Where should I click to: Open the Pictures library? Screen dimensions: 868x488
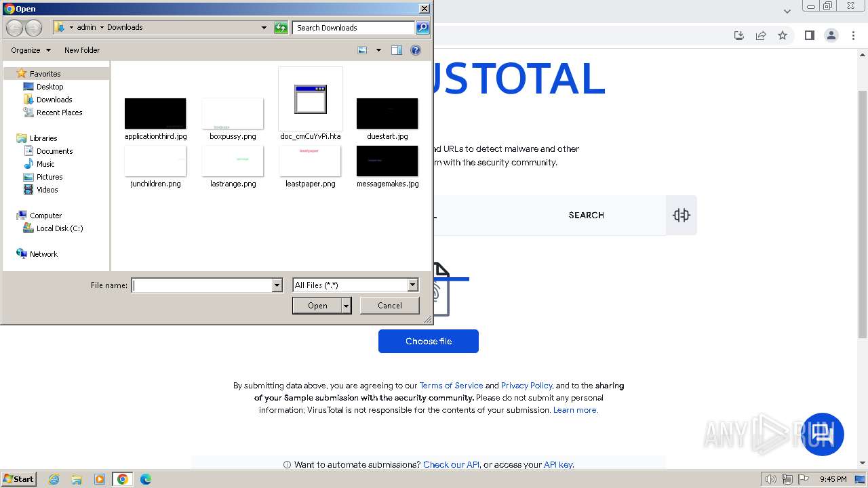(50, 177)
